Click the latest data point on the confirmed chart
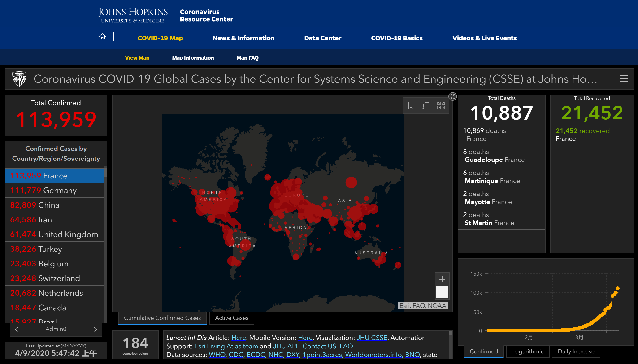 click(x=617, y=288)
